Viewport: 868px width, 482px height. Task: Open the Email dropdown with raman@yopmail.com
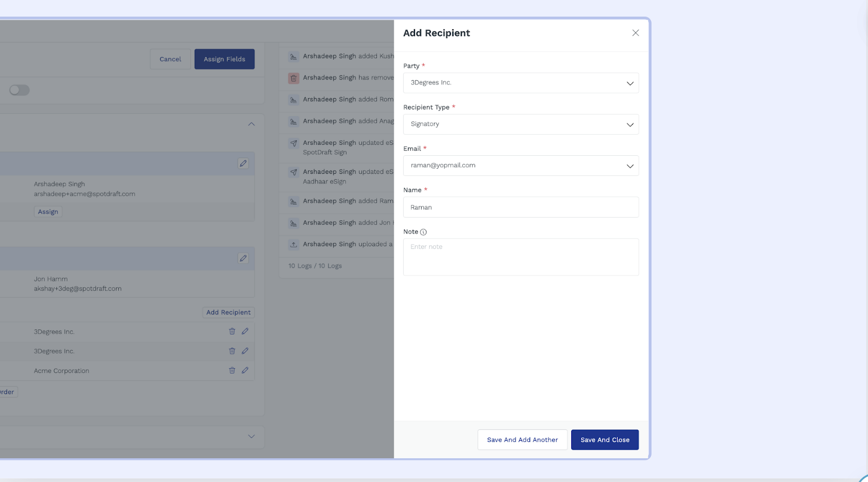point(521,166)
